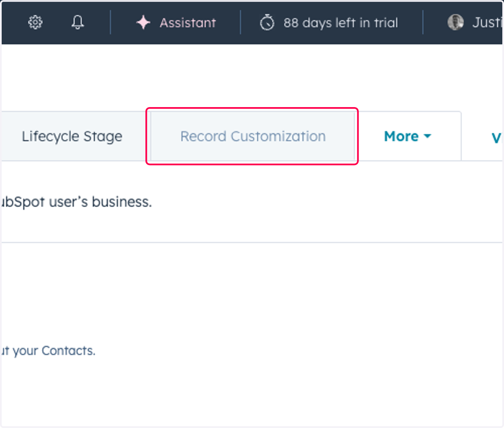
Task: Open settings via the gear icon
Action: pos(35,22)
